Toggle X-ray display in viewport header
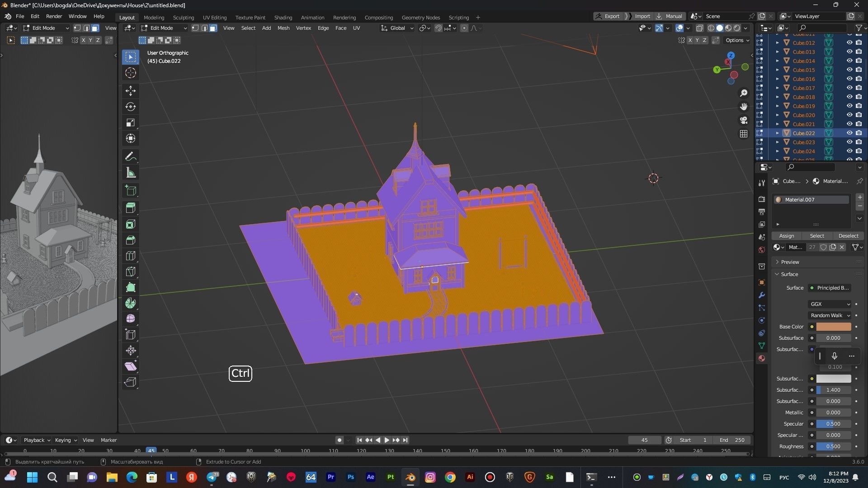 [699, 28]
